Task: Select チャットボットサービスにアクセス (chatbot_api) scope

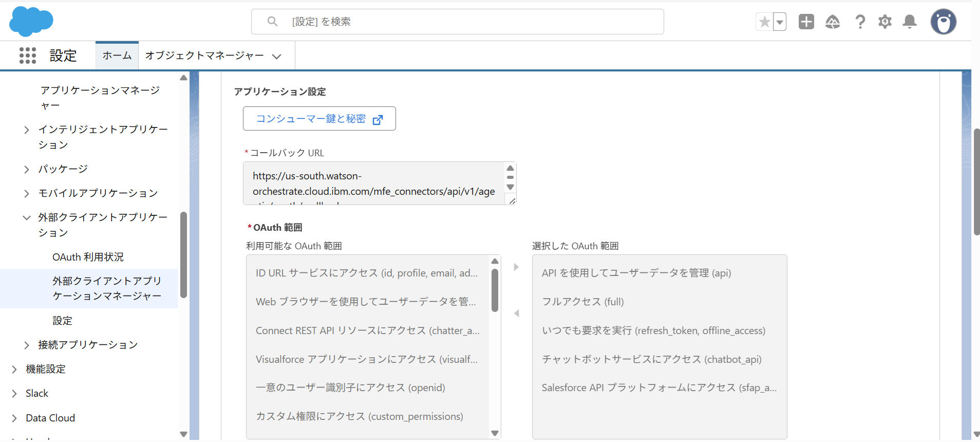Action: point(659,359)
